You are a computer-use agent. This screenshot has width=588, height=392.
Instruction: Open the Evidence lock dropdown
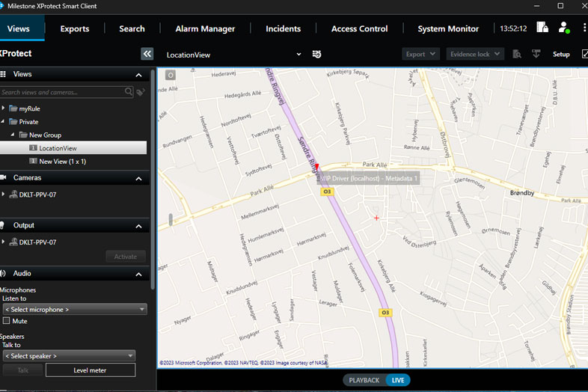click(475, 55)
